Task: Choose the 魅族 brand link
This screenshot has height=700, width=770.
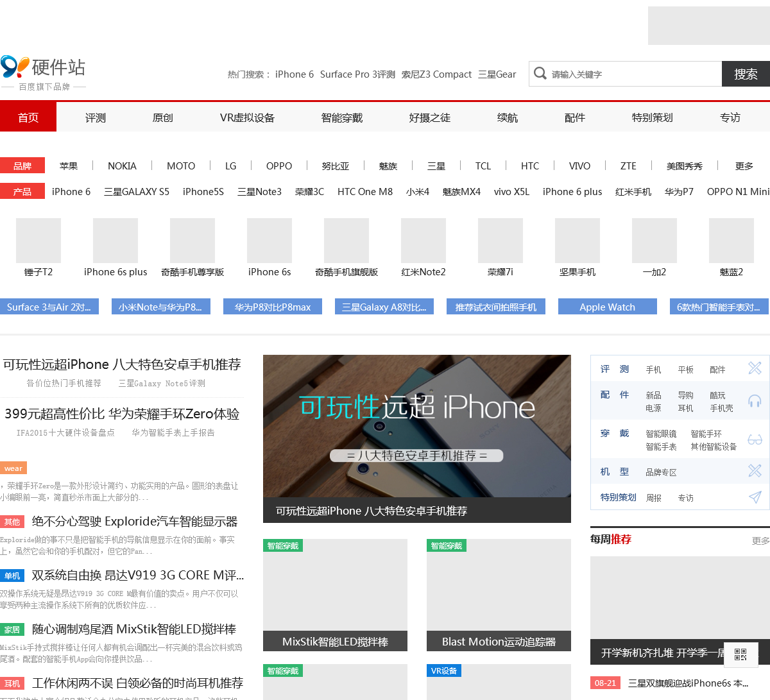Action: coord(388,166)
